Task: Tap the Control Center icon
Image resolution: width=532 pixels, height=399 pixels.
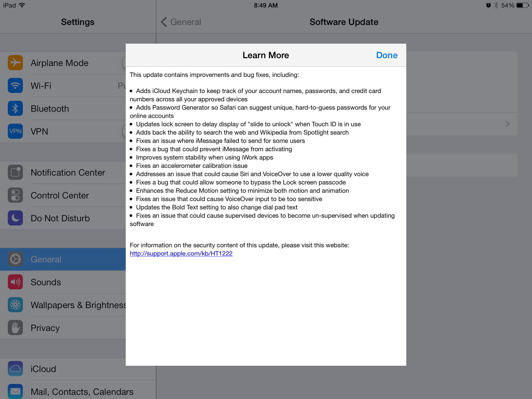Action: click(x=15, y=195)
